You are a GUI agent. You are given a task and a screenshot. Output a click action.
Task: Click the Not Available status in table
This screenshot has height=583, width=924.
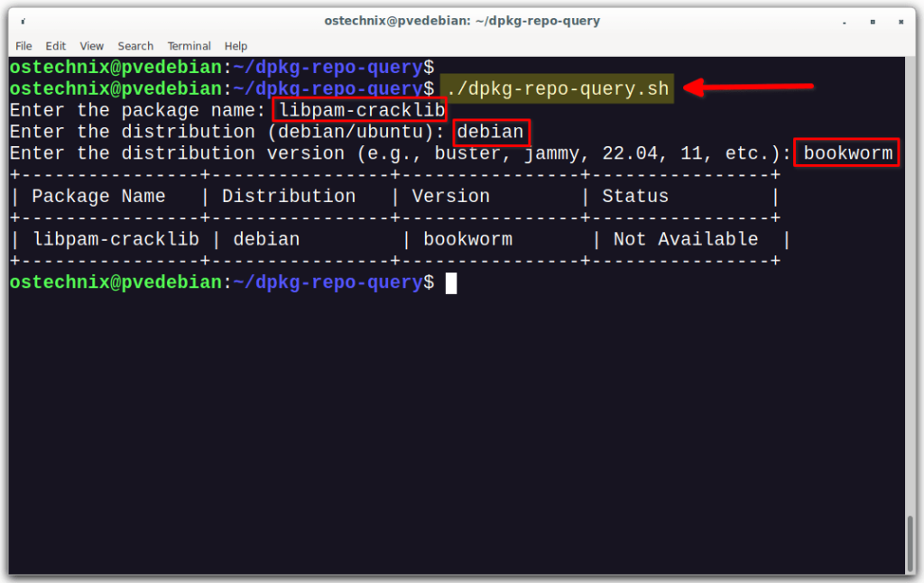pos(684,238)
